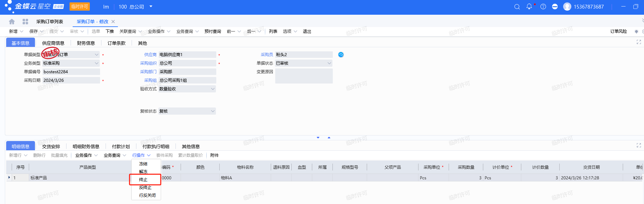Screen dimensions: 644x204
Task: Switch to 财务信息 tab
Action: [x=86, y=43]
